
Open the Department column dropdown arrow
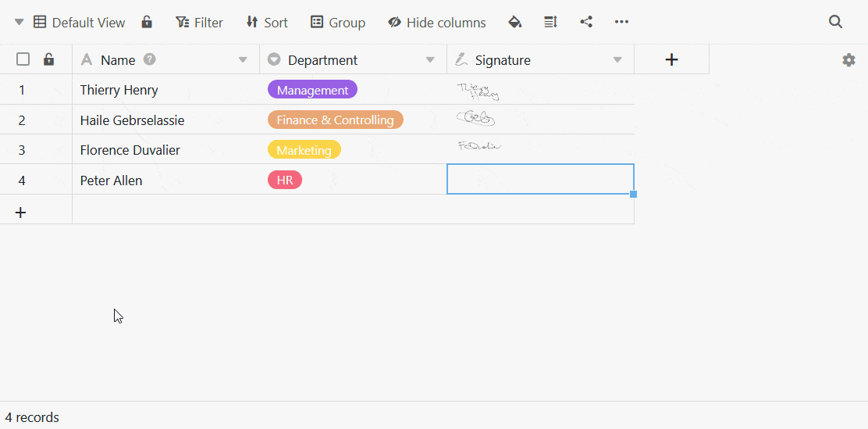click(430, 60)
